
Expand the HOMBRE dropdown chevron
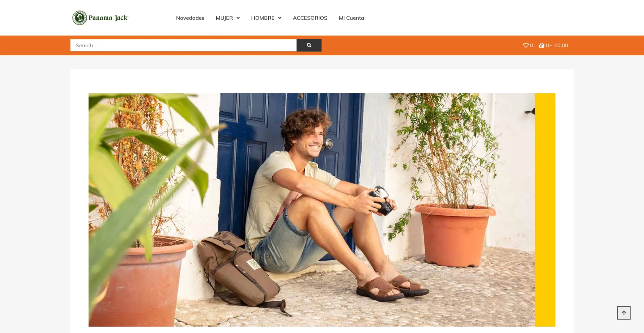tap(280, 18)
